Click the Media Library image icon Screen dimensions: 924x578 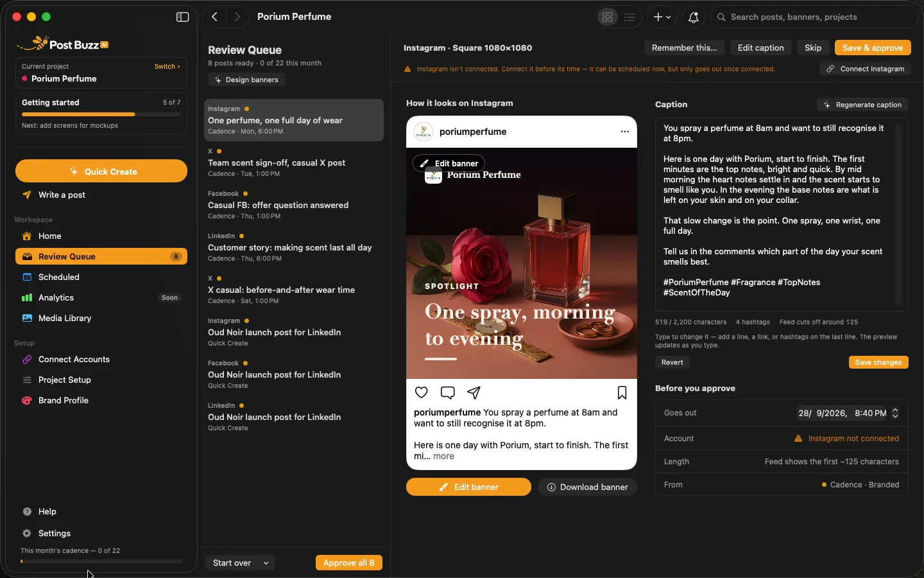[x=27, y=319]
